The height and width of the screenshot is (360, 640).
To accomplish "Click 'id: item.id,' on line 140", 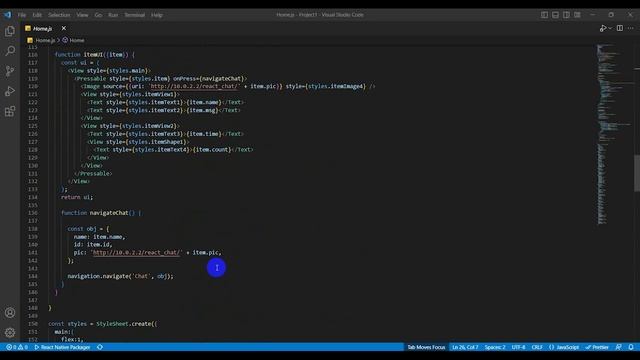I will coord(93,245).
